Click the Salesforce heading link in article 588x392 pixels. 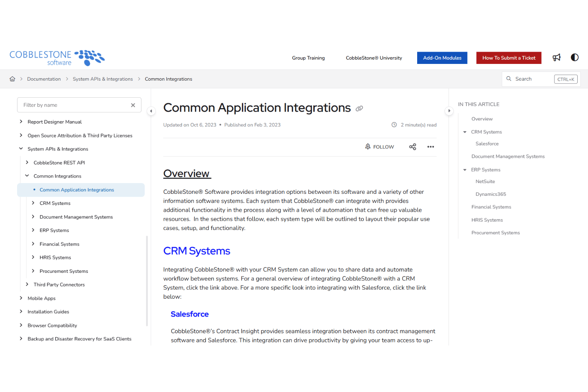click(190, 314)
